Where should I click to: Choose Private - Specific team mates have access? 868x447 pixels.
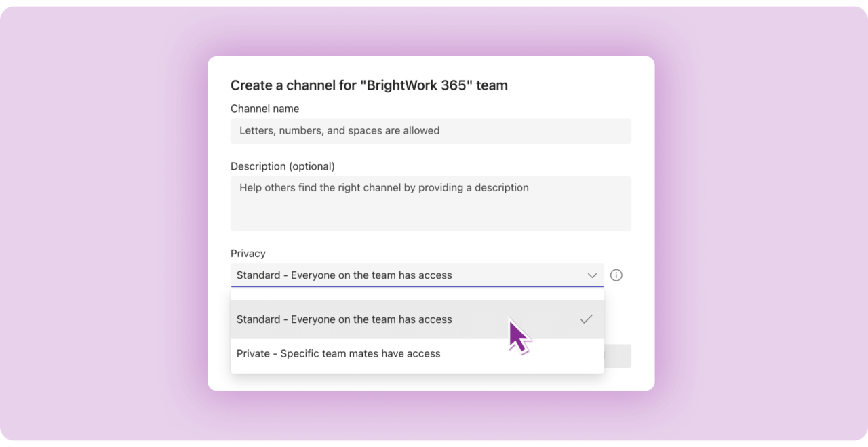coord(338,353)
